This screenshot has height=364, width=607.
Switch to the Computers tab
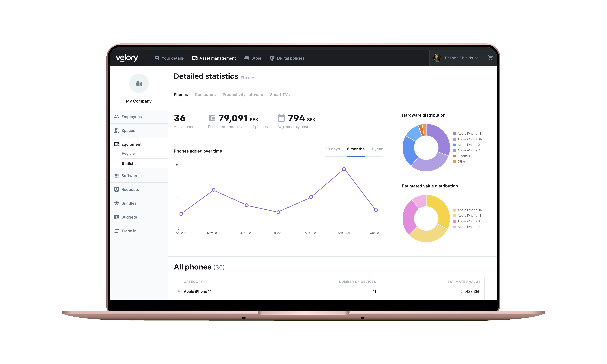(205, 95)
